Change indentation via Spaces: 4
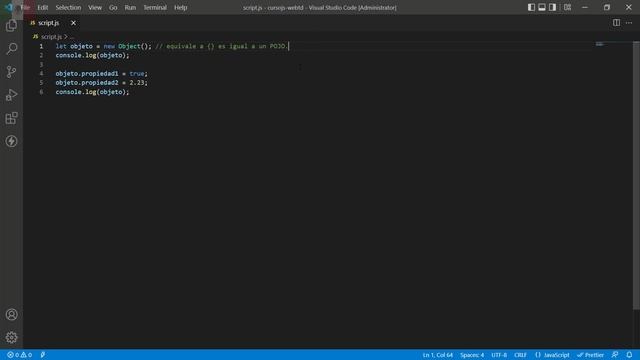640x360 pixels. 472,355
